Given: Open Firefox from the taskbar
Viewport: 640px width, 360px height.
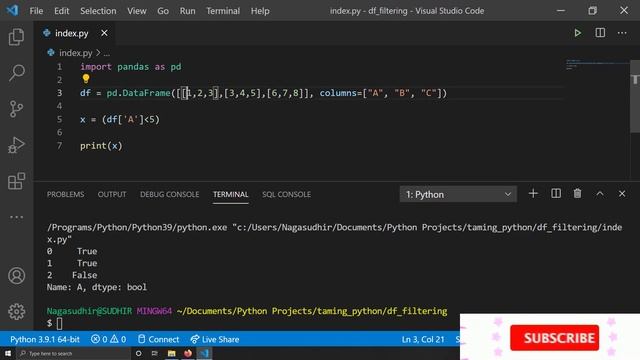Looking at the screenshot, I should [188, 353].
